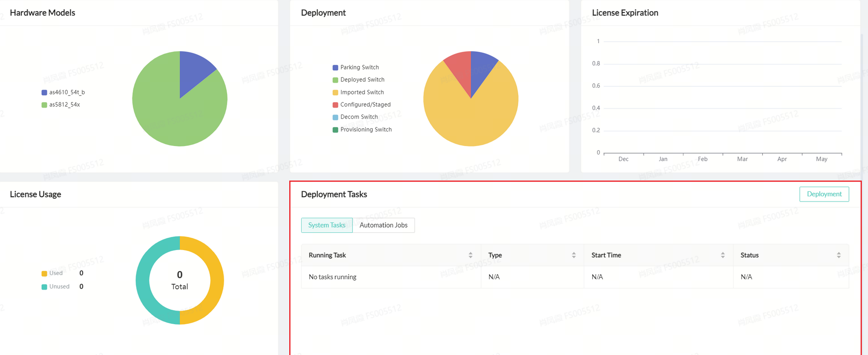Hide Parking Switch series via legend
Image resolution: width=868 pixels, height=355 pixels.
pyautogui.click(x=355, y=67)
